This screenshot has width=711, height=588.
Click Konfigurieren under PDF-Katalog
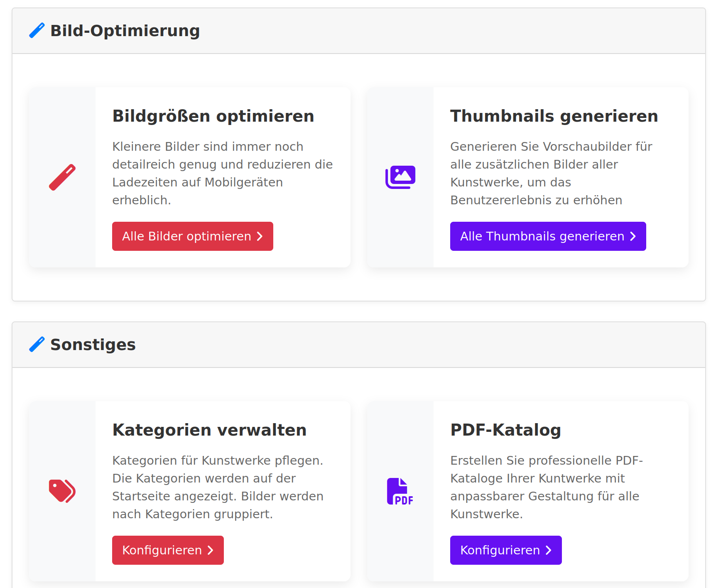[x=506, y=550]
